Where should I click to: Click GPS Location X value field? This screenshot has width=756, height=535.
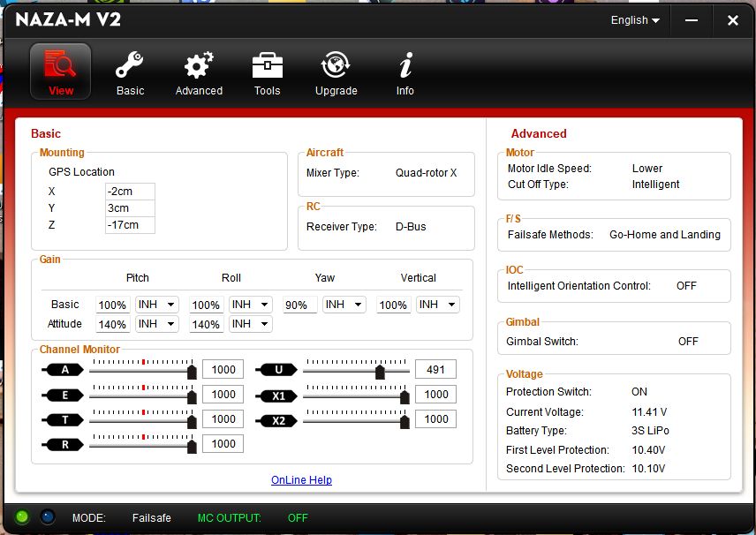click(x=130, y=192)
